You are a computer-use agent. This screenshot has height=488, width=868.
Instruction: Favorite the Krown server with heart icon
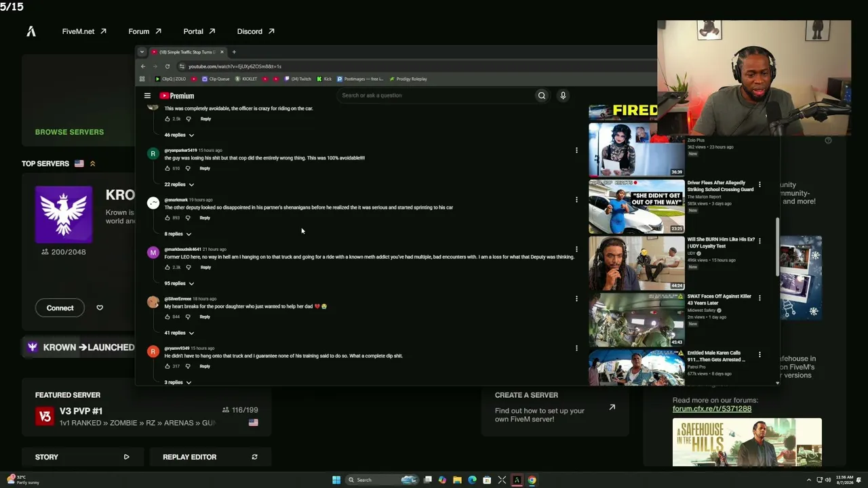100,308
